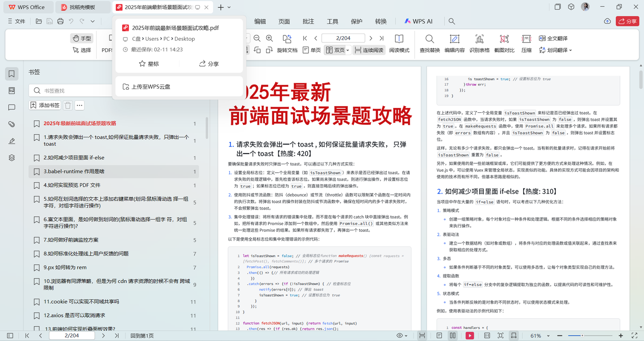Open reading mode (阅读模式)

pyautogui.click(x=399, y=44)
